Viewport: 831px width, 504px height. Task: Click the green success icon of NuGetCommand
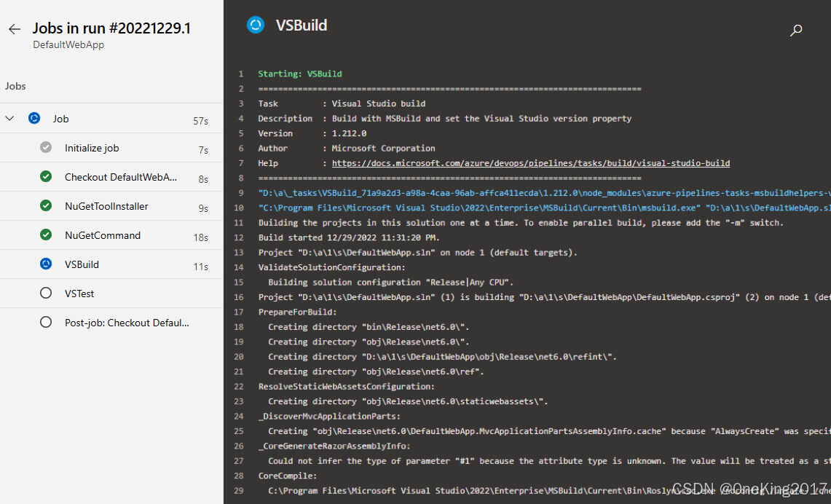coord(46,235)
